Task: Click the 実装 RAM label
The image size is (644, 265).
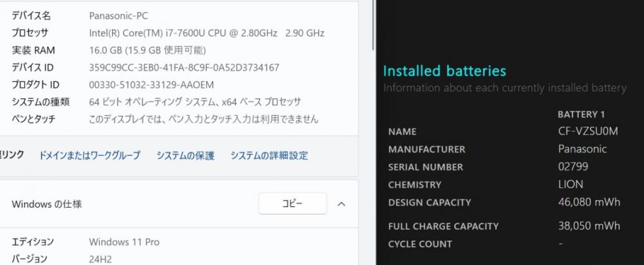Action: pyautogui.click(x=33, y=50)
